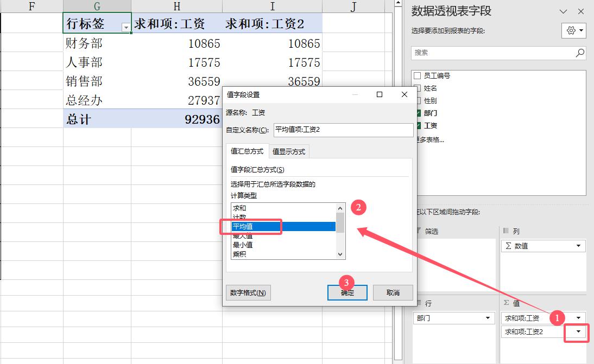594x364 pixels.
Task: Open the 行标签 filter dropdown in cell G
Action: tap(126, 27)
